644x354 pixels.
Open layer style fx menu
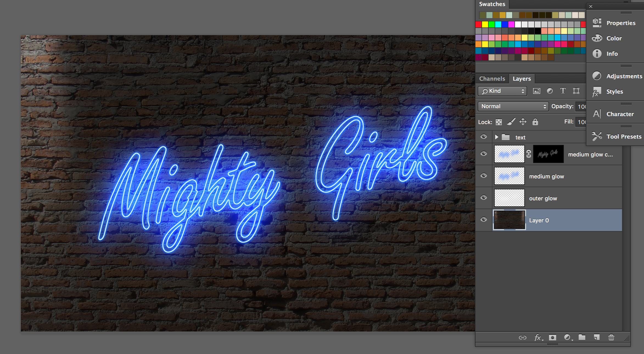[x=538, y=338]
